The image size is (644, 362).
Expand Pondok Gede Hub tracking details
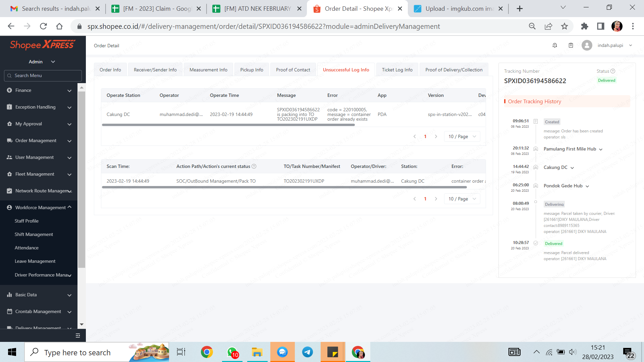587,186
